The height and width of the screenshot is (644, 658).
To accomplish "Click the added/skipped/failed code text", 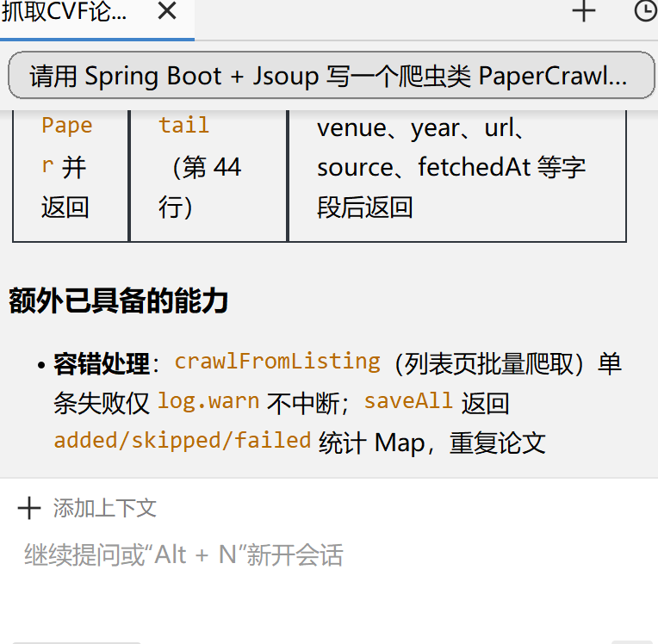I will coord(182,441).
